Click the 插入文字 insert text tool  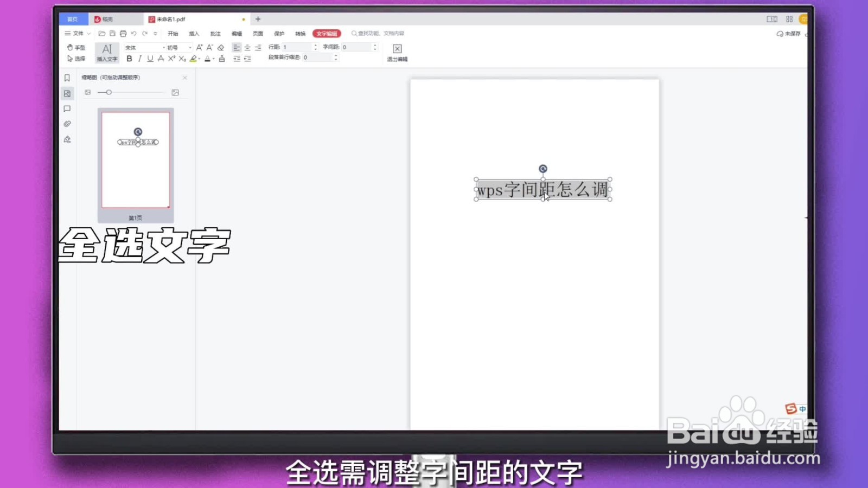[107, 52]
